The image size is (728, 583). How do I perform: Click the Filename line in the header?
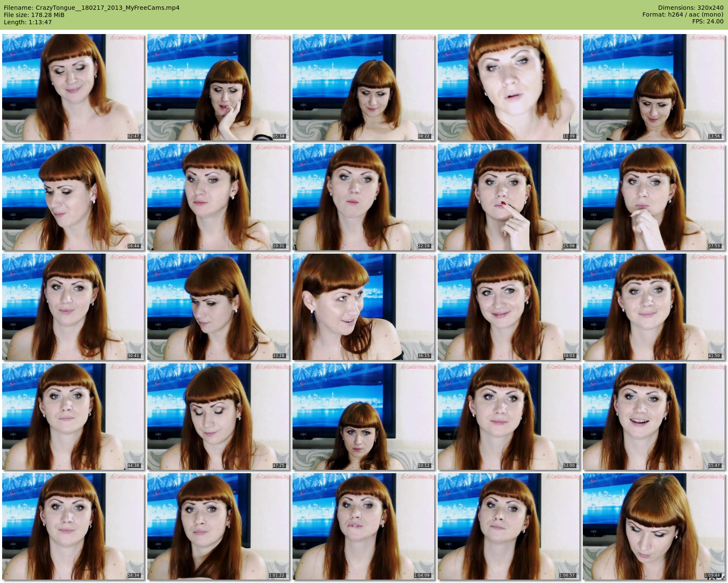tap(92, 8)
